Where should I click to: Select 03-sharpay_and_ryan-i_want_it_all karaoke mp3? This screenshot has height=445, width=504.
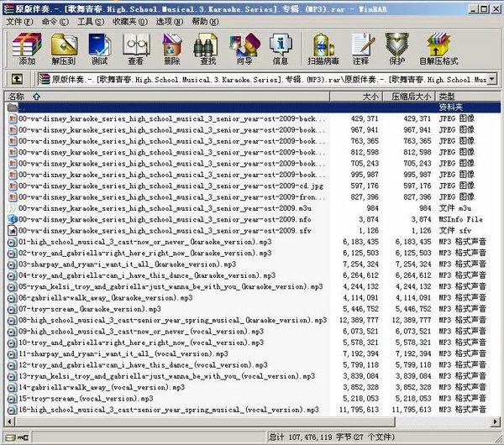pos(128,264)
